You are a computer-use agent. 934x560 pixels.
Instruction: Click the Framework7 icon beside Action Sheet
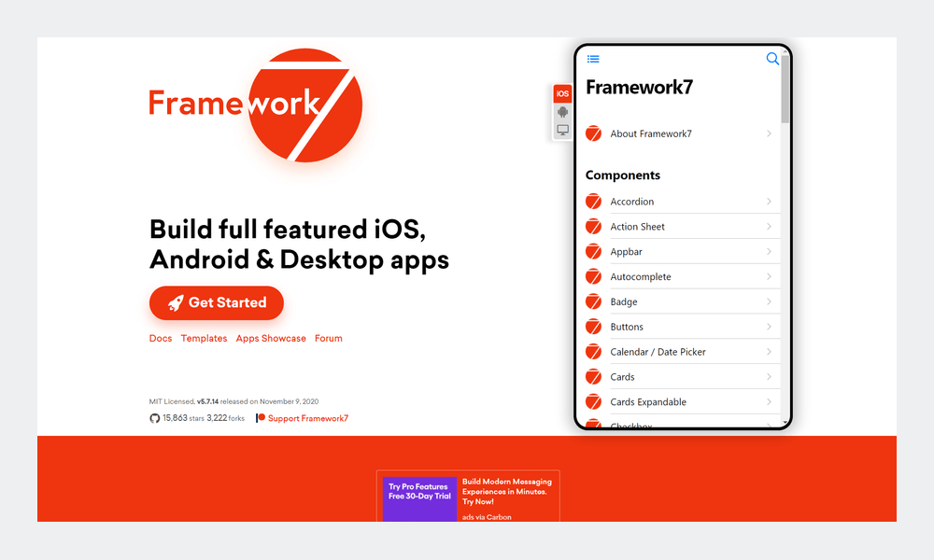(x=593, y=226)
